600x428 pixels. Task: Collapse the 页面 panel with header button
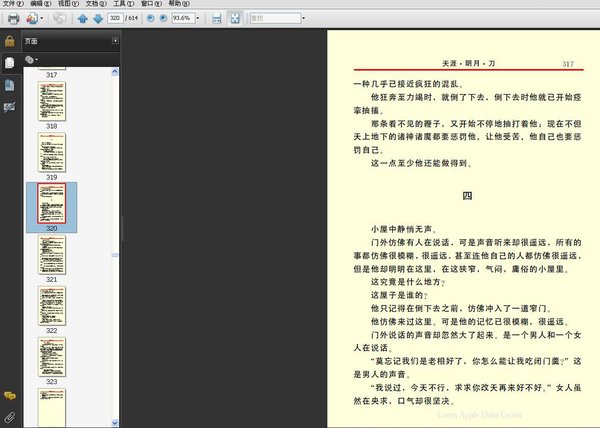(x=115, y=41)
